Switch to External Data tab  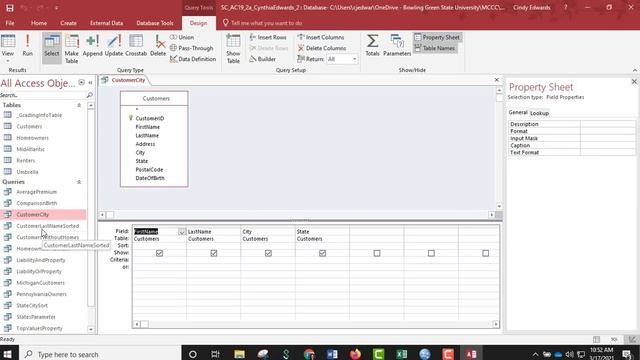[x=107, y=23]
